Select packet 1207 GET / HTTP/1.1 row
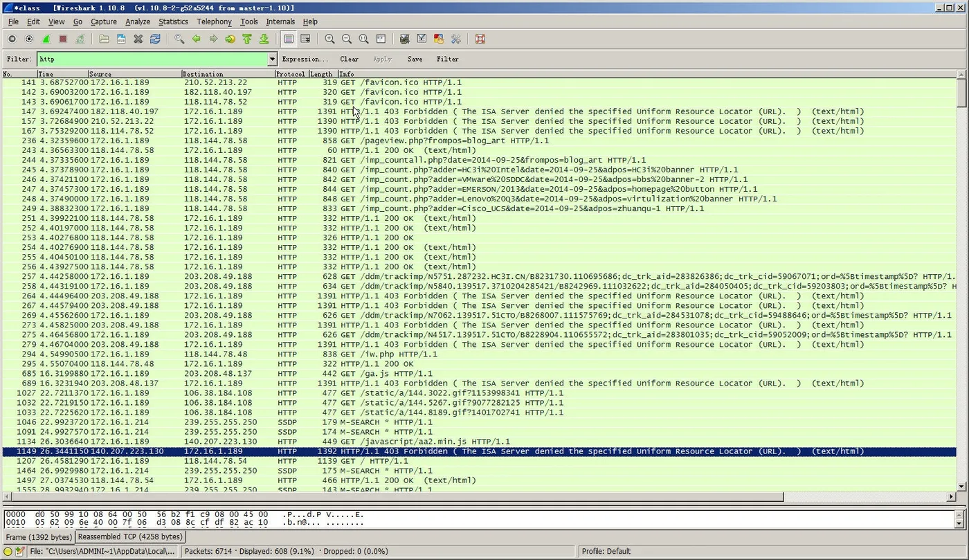This screenshot has width=969, height=560. point(478,461)
